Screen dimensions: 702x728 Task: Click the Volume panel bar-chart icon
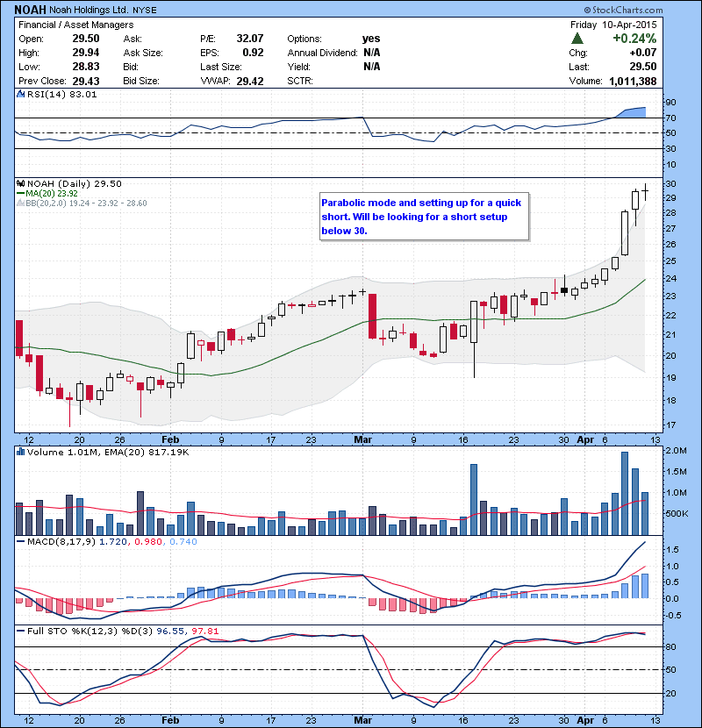pos(20,452)
